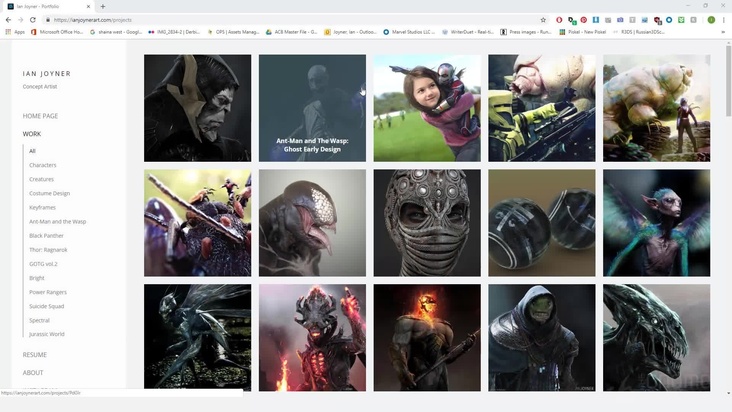Screen dimensions: 732x412
Task: Select the Characters category in the sidebar
Action: [42, 165]
